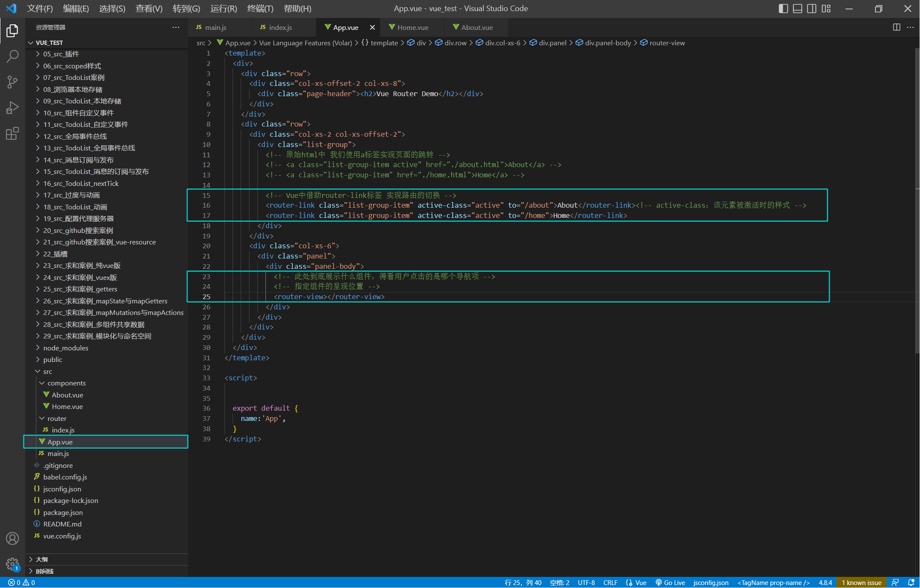Toggle primary side bar layout icon
Screen dimensions: 920x588
[783, 9]
